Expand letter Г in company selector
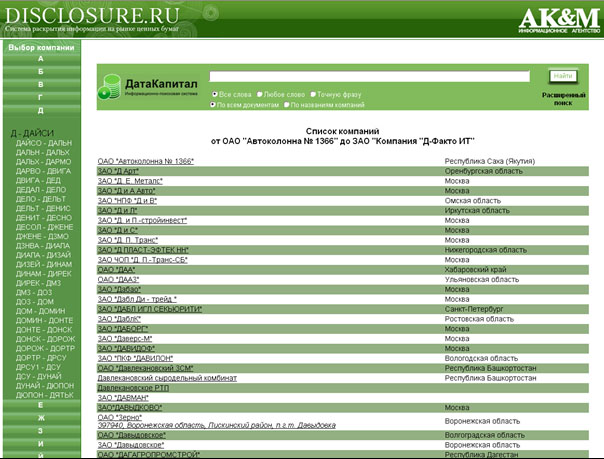This screenshot has width=604, height=459. coord(41,97)
